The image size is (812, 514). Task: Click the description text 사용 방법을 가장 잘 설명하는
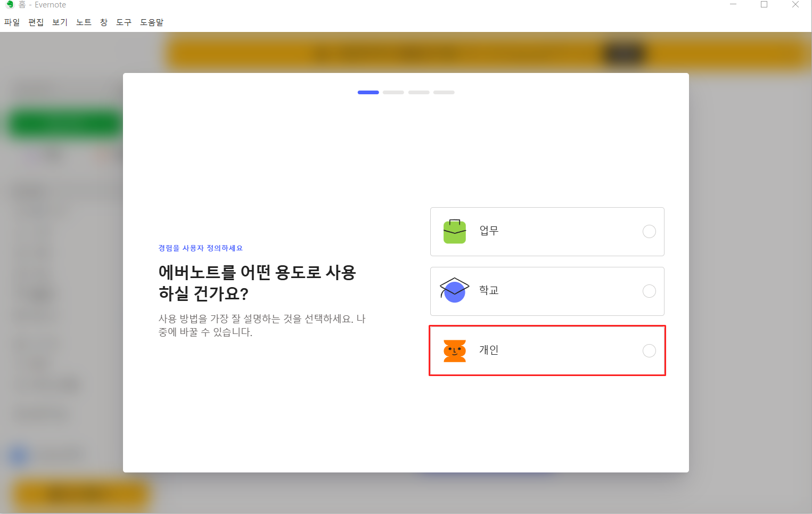pos(262,325)
